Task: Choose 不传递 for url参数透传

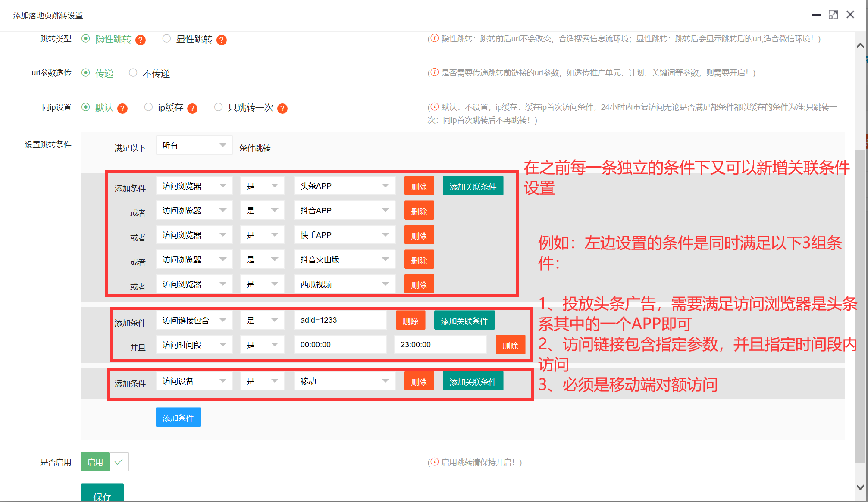Action: click(133, 72)
